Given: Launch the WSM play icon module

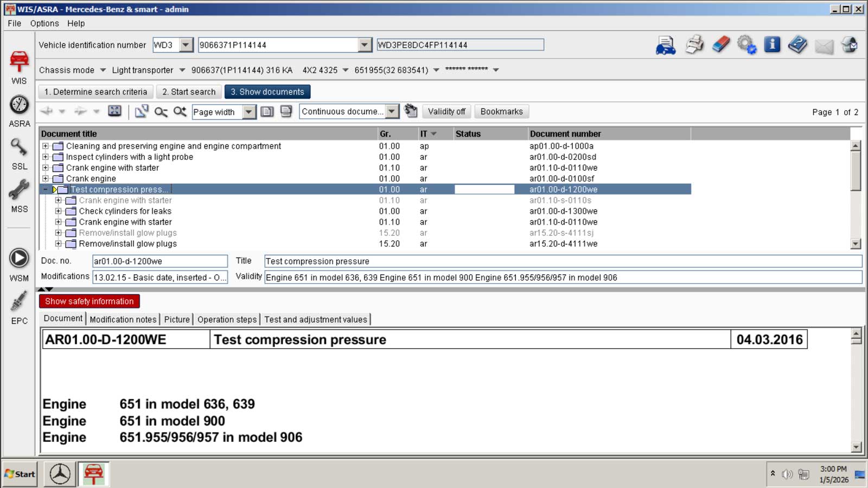Looking at the screenshot, I should coord(19,264).
